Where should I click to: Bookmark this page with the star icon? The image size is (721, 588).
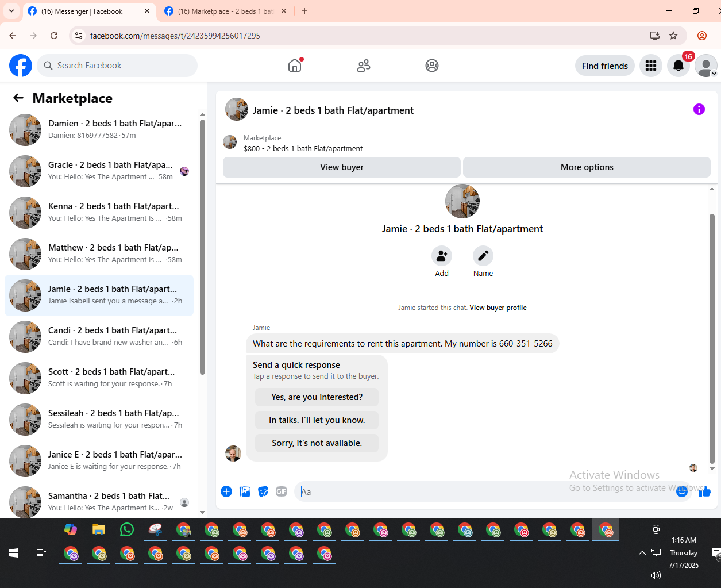tap(673, 36)
